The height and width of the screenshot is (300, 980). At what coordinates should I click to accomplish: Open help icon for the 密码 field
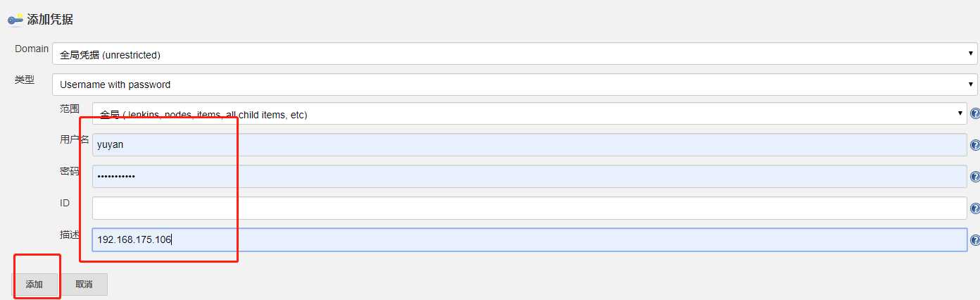[x=975, y=177]
